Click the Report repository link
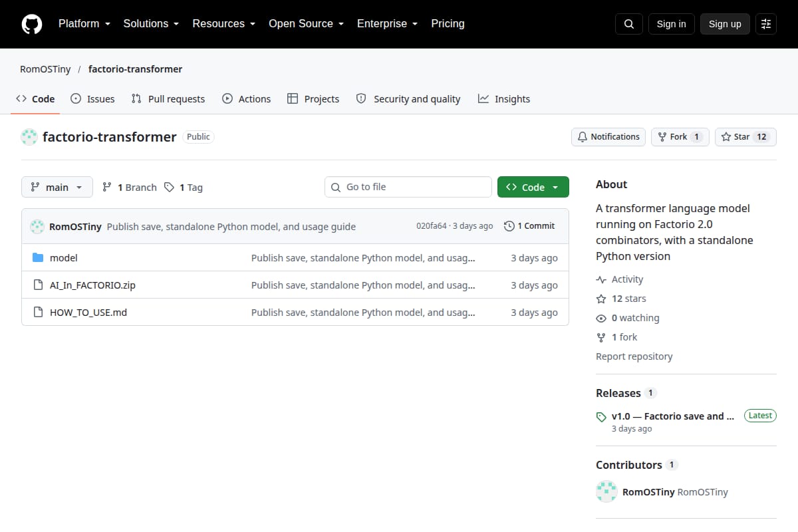The width and height of the screenshot is (798, 532). 634,356
